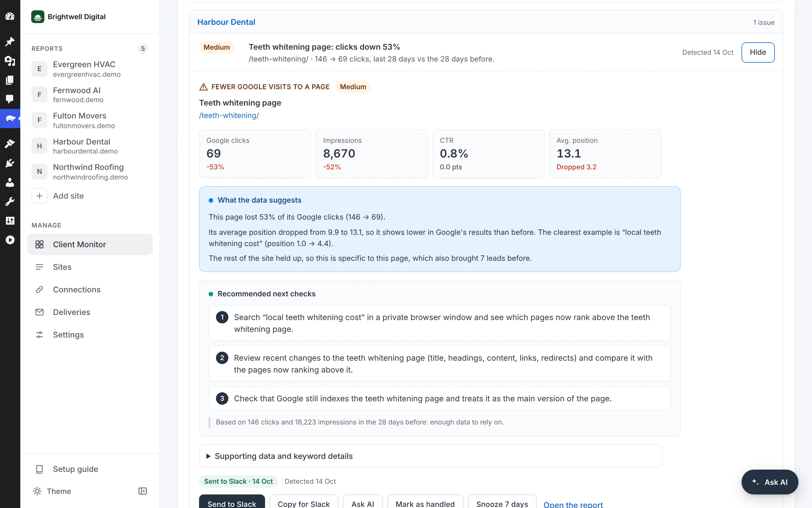Click recommended check number 3
Screen dimensions: 812x508
tap(440, 398)
